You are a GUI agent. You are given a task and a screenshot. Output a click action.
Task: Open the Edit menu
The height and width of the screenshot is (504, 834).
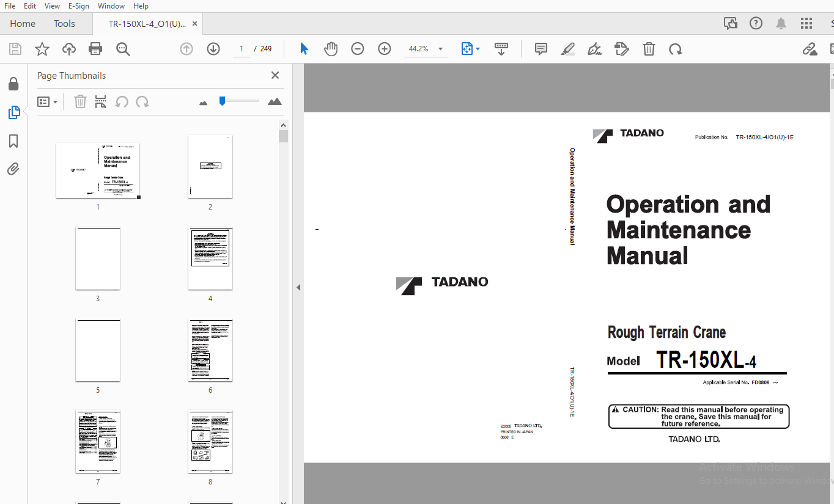pos(30,5)
